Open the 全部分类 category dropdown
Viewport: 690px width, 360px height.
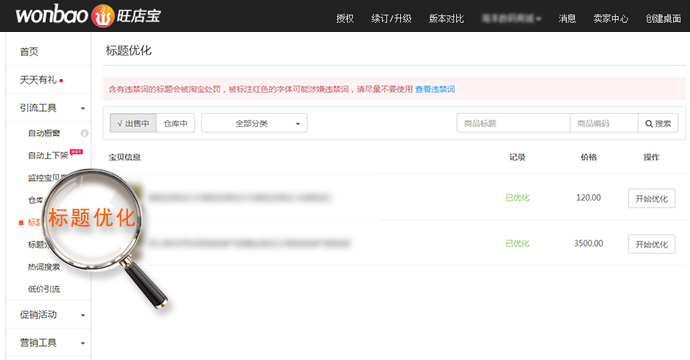point(254,123)
